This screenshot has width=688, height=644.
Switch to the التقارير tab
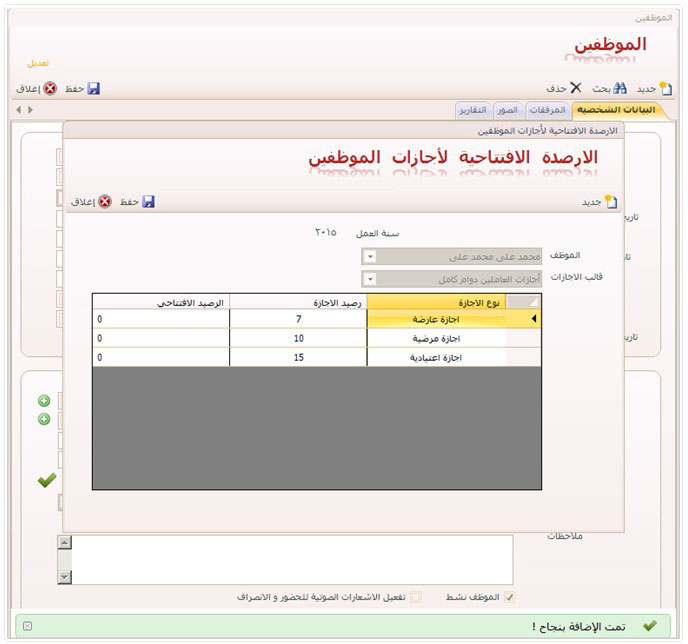tap(473, 110)
